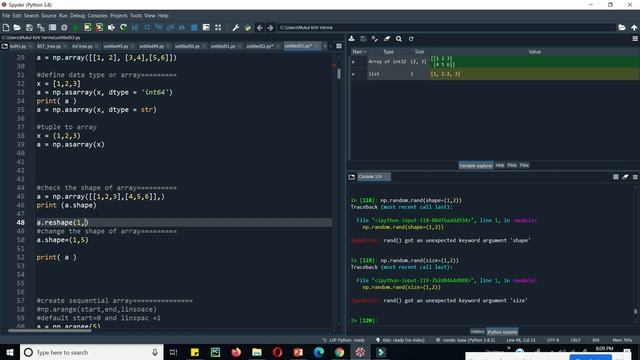This screenshot has height=360, width=640.
Task: Sort variables by Type column
Action: [x=388, y=52]
